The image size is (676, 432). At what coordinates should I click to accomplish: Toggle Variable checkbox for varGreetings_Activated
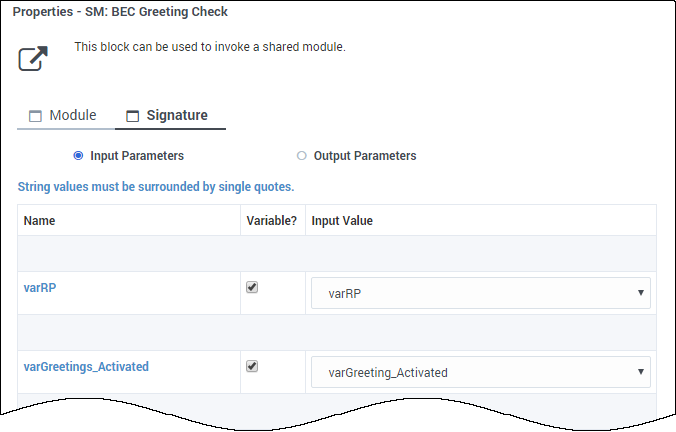252,366
